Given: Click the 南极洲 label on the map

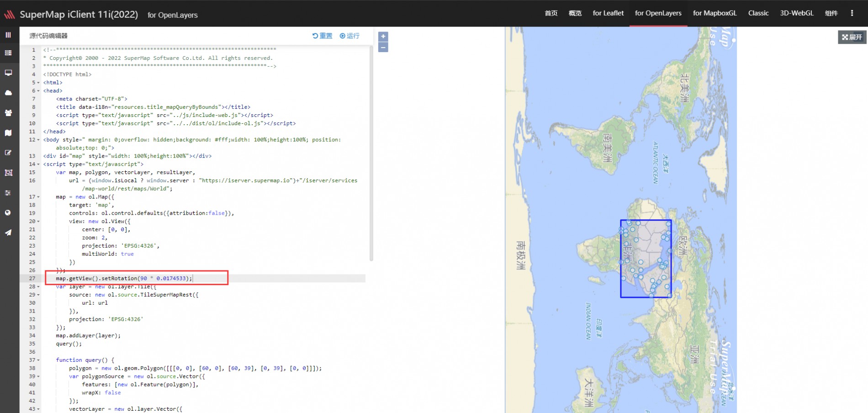Looking at the screenshot, I should click(x=521, y=255).
